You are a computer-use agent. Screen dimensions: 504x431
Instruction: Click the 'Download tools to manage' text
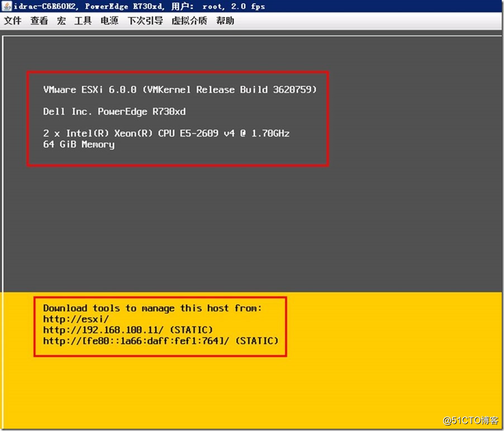[152, 308]
